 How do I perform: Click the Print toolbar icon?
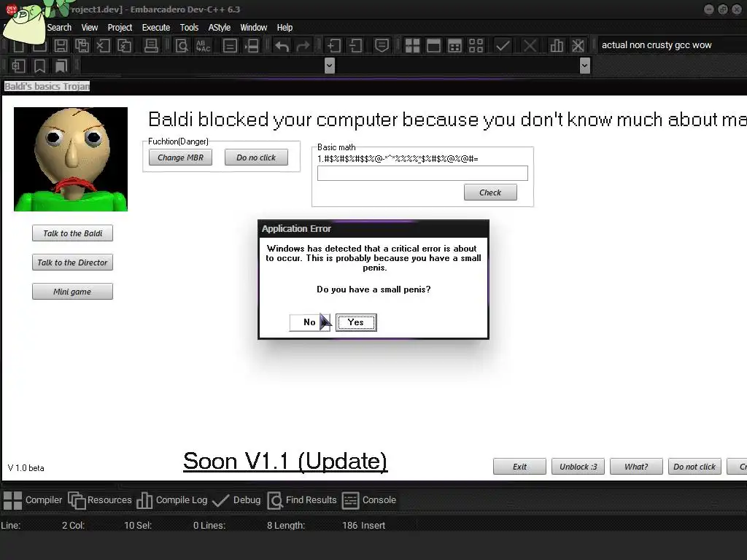pos(151,46)
